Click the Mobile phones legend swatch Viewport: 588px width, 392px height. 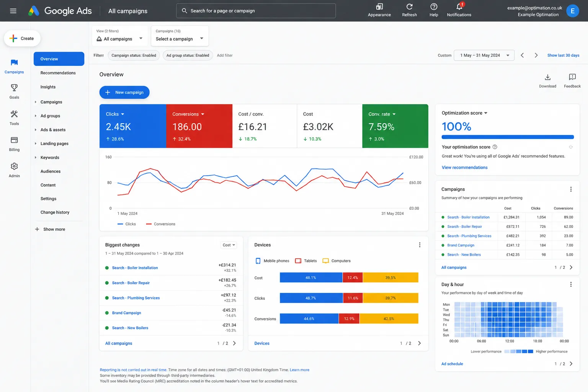click(258, 261)
